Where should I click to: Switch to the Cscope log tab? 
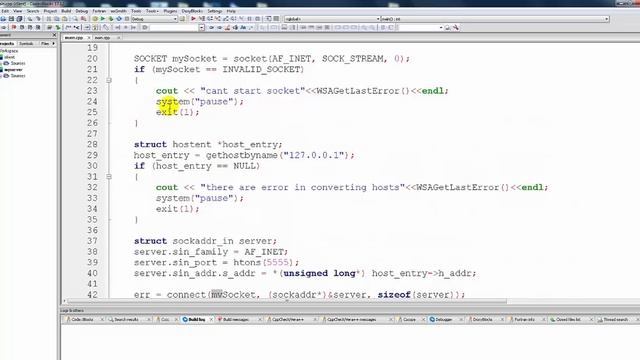point(409,320)
